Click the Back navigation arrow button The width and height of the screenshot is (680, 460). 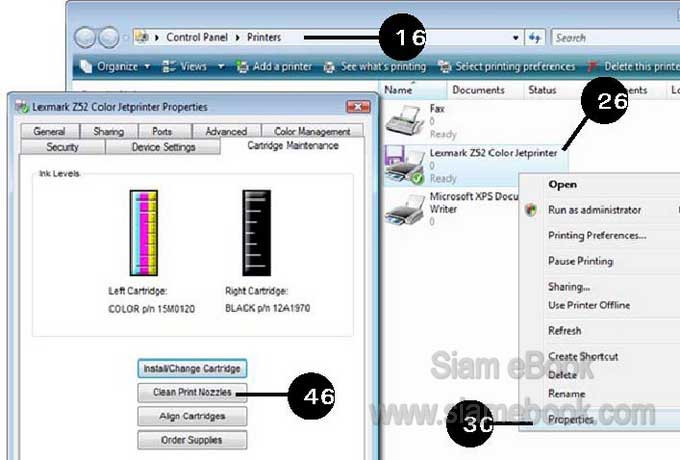tap(85, 37)
